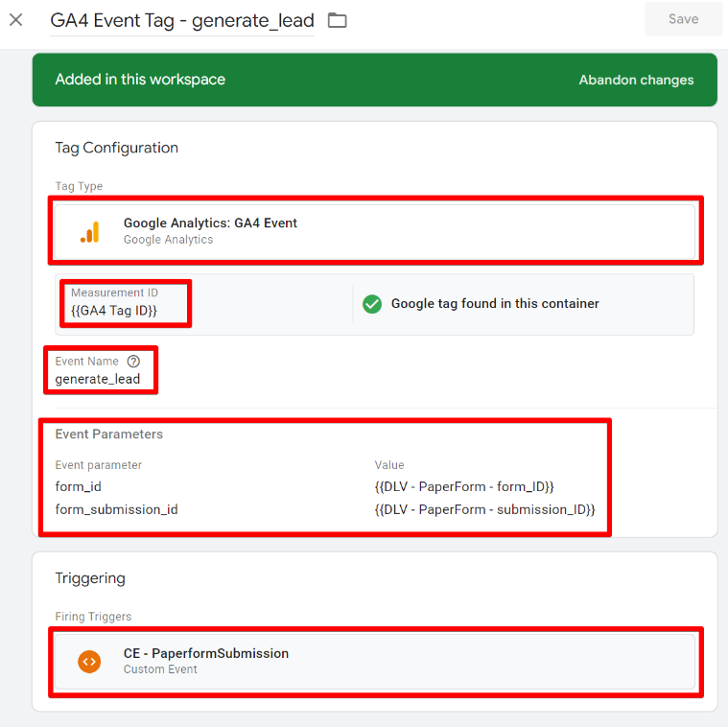The width and height of the screenshot is (728, 727).
Task: Open the Event Name help question mark
Action: click(133, 362)
